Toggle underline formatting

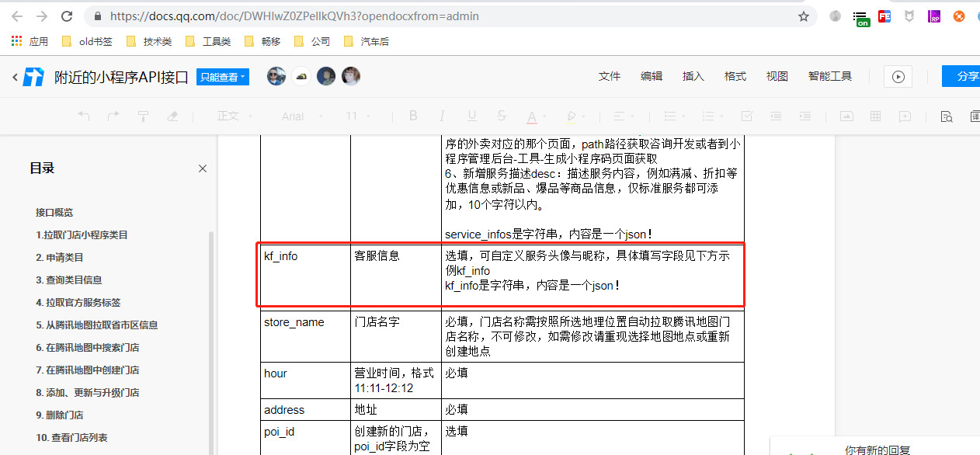click(x=471, y=116)
